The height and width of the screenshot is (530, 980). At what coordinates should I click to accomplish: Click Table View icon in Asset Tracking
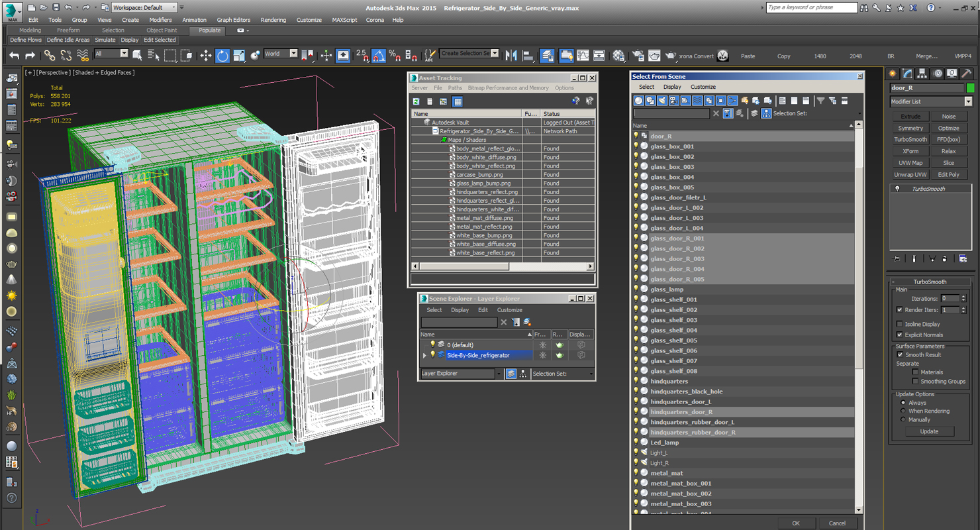(458, 101)
